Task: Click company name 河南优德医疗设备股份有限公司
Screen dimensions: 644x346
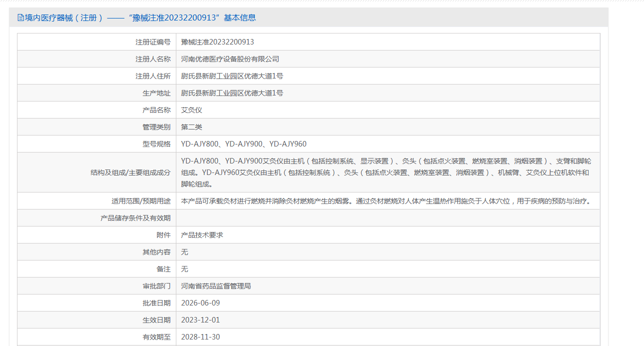Action: pos(230,59)
